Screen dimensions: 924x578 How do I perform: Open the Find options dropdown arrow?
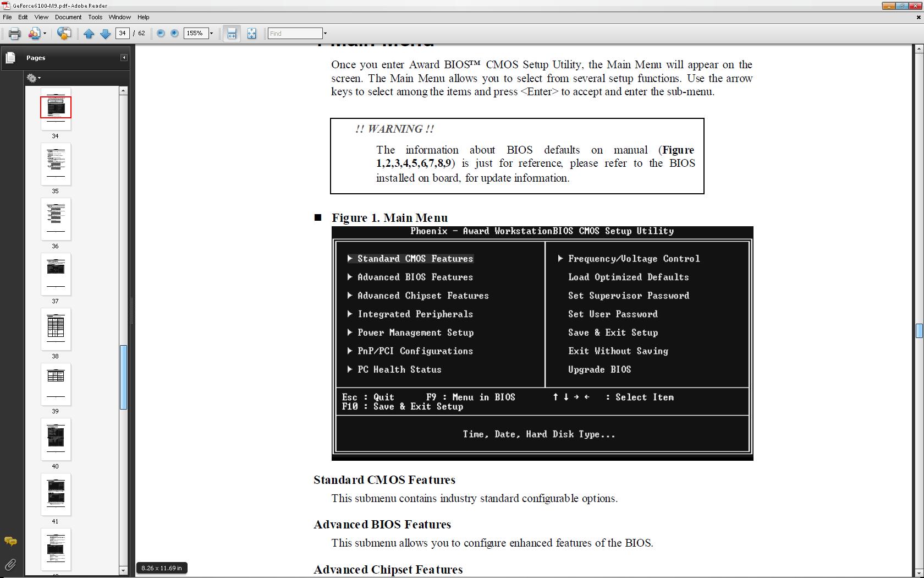coord(325,34)
